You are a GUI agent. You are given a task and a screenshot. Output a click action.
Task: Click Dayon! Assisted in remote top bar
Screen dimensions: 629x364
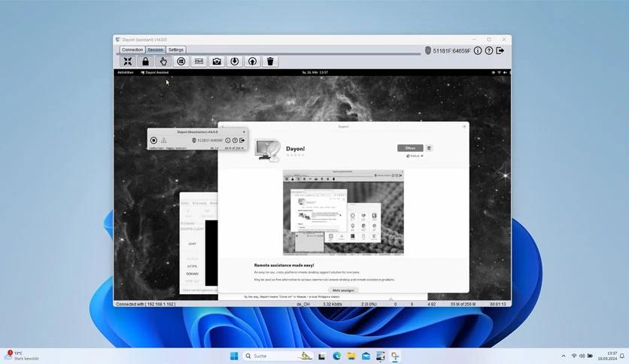coord(155,72)
